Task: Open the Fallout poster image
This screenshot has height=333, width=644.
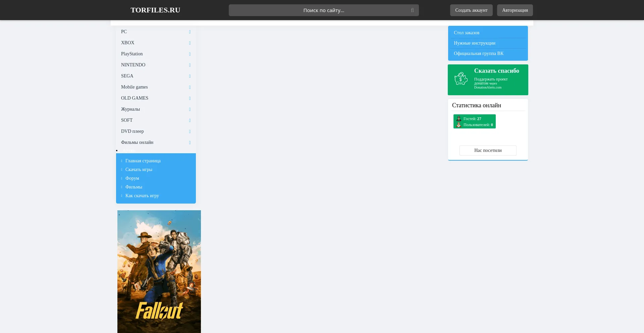Action: coord(159,272)
